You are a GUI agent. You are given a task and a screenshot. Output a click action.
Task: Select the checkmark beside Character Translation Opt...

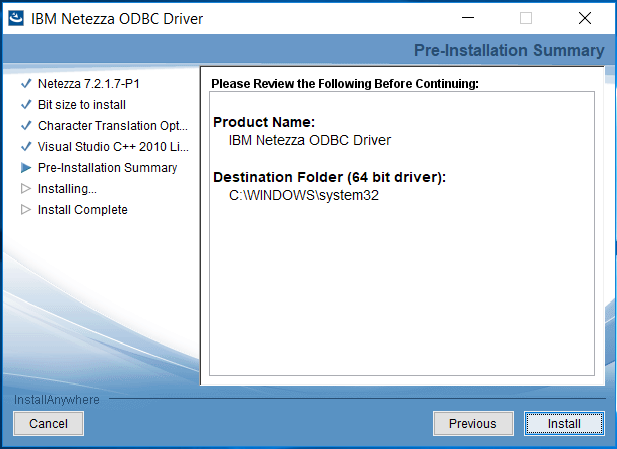coord(26,126)
